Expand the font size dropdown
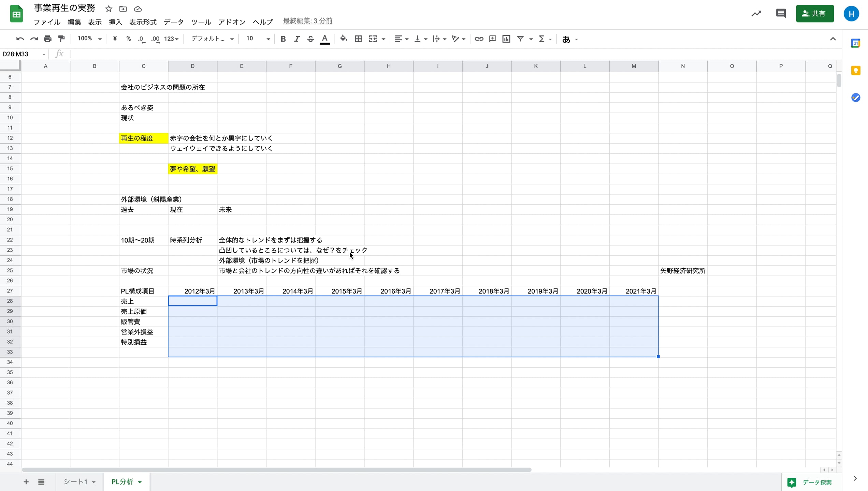This screenshot has width=868, height=491. [268, 39]
